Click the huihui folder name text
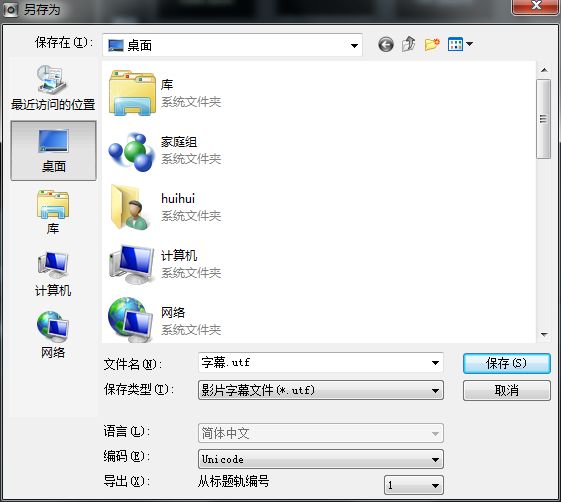Screen dimensions: 561x502 pyautogui.click(x=178, y=199)
